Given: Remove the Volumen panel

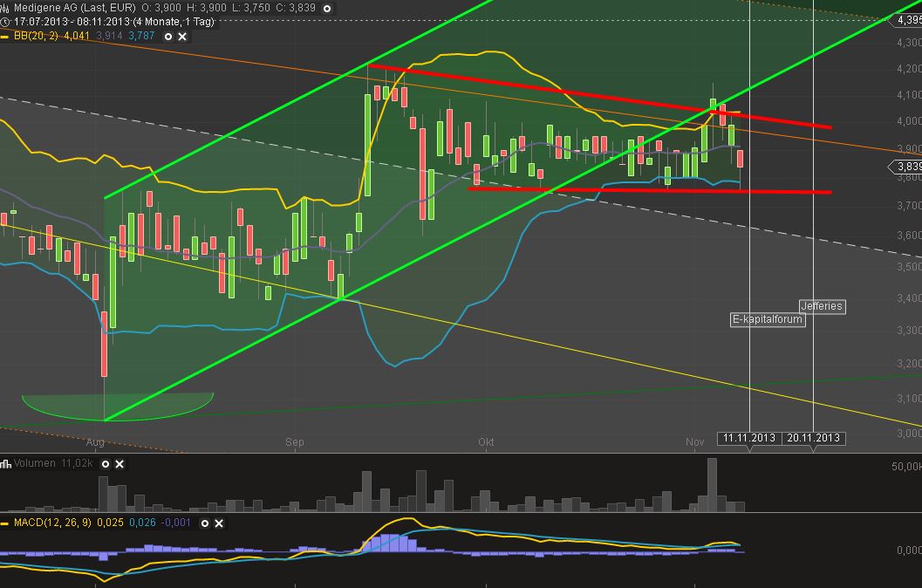Looking at the screenshot, I should (120, 464).
